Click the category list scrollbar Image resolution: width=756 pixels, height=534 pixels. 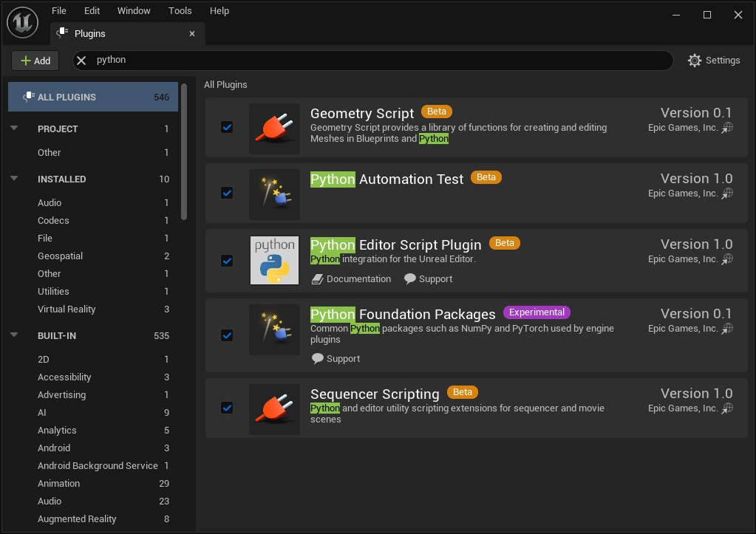pos(184,152)
